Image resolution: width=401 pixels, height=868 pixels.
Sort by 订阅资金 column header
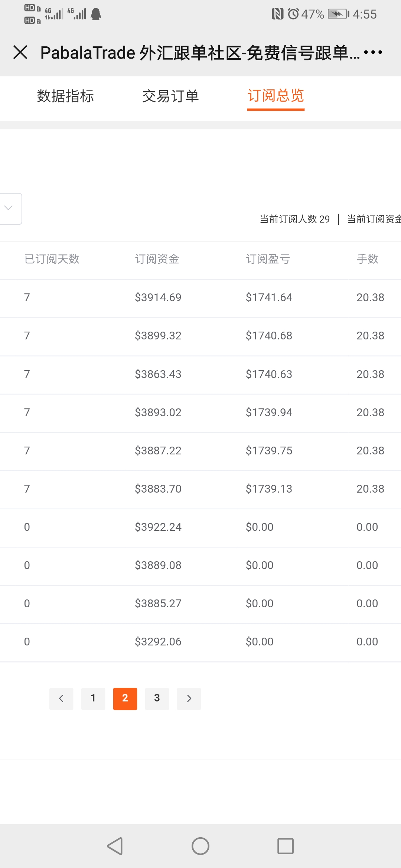click(x=157, y=259)
